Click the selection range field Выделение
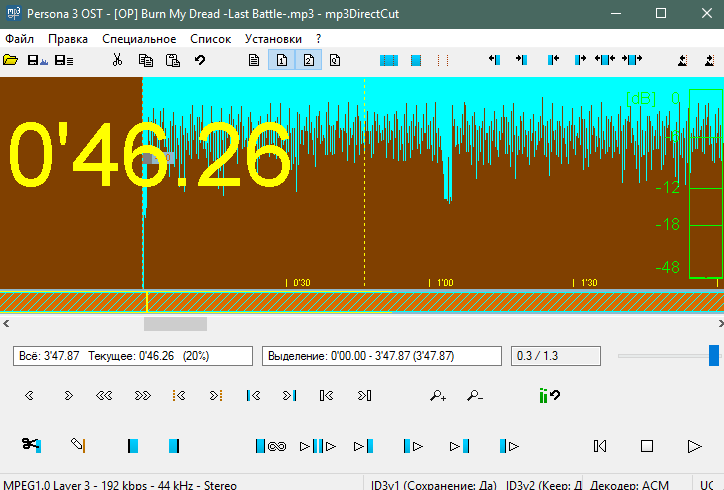The height and width of the screenshot is (490, 724). [x=382, y=356]
